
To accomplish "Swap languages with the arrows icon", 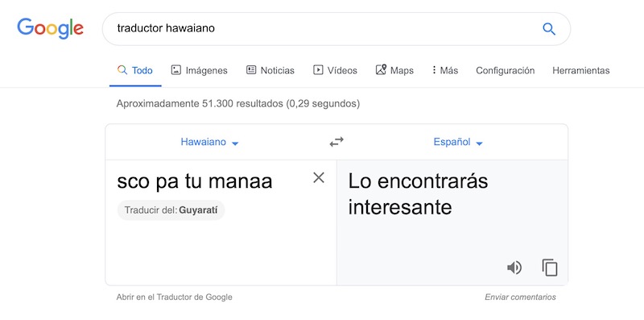I will pos(336,143).
